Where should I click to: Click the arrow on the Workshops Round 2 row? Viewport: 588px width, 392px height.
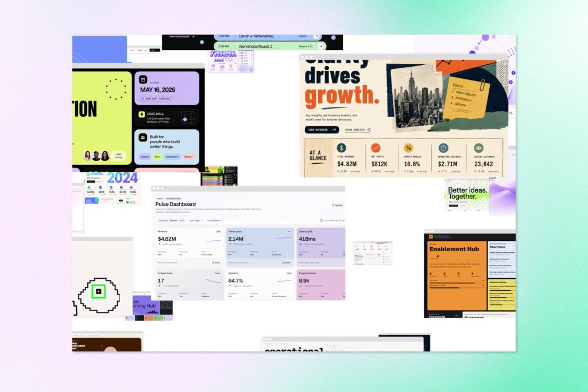click(321, 46)
